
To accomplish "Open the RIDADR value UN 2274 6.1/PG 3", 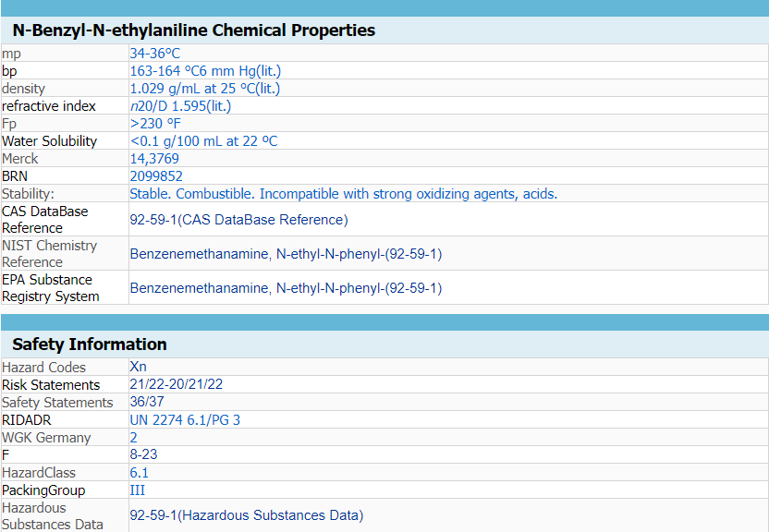I will pyautogui.click(x=185, y=419).
